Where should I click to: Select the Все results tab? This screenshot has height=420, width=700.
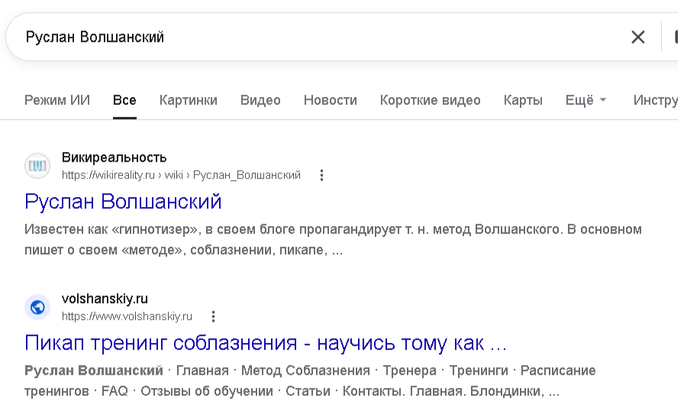point(125,100)
